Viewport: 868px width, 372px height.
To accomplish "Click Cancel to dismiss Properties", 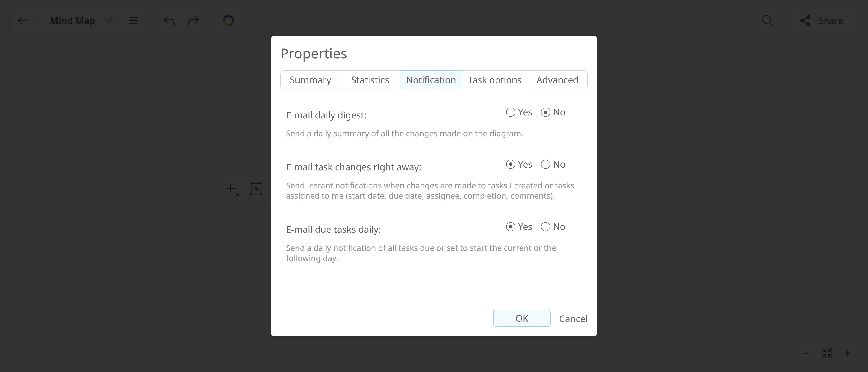I will tap(573, 319).
